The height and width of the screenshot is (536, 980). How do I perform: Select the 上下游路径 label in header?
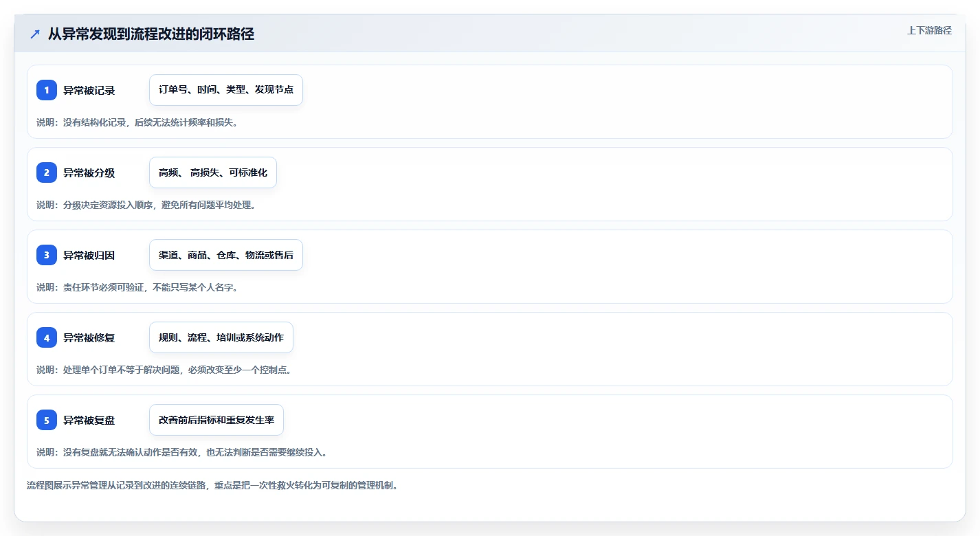click(929, 30)
